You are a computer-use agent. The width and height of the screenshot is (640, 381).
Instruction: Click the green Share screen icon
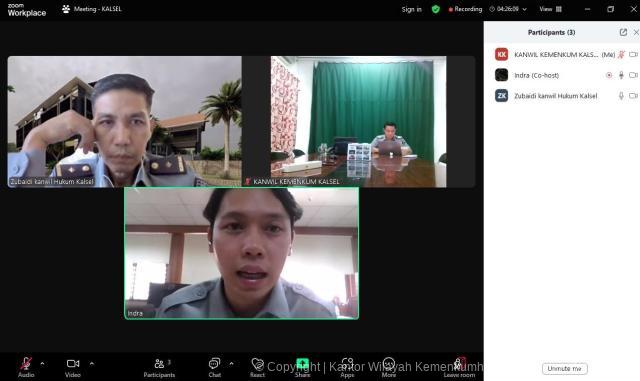(302, 363)
